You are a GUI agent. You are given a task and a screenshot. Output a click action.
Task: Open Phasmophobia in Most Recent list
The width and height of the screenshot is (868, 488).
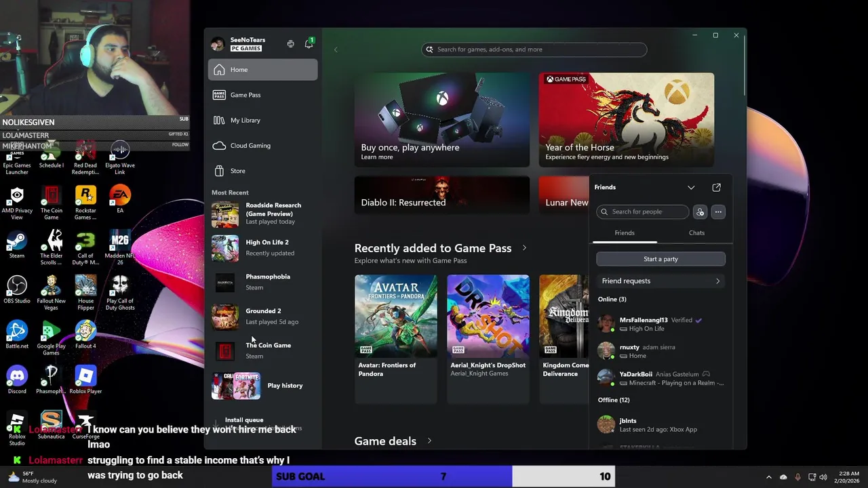[x=263, y=282]
